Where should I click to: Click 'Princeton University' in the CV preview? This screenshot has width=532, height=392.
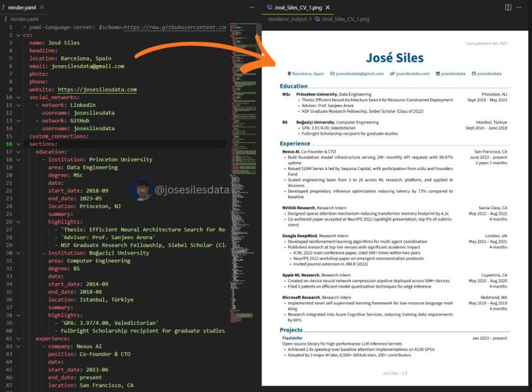(317, 94)
